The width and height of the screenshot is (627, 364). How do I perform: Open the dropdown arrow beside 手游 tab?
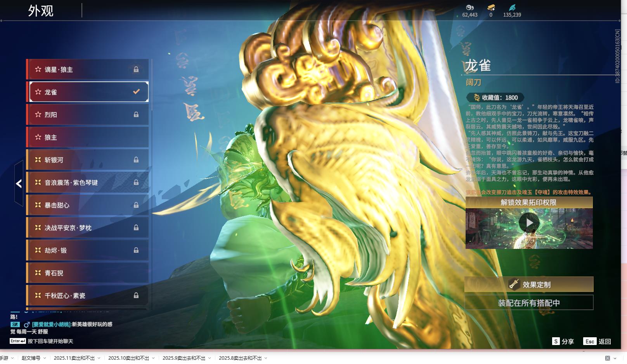[12, 358]
